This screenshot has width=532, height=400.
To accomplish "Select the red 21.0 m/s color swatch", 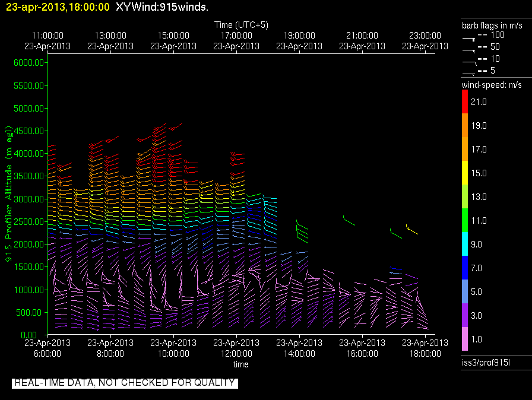I will [x=465, y=104].
